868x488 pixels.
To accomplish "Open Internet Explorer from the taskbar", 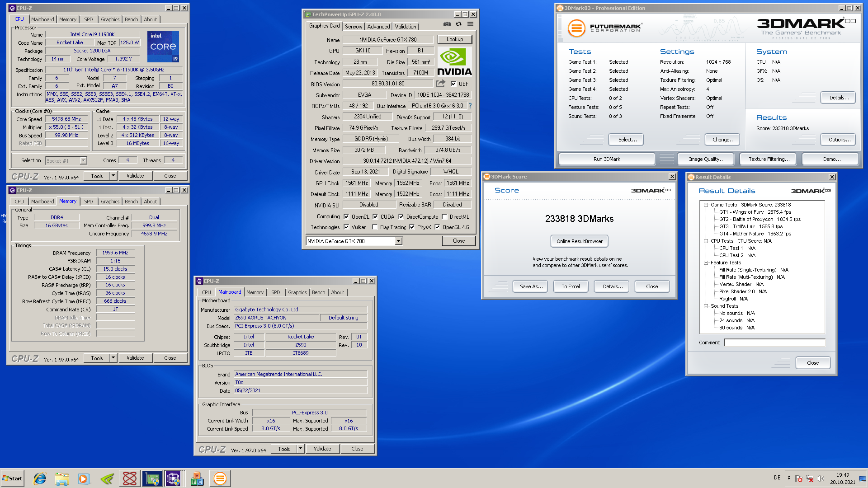I will pos(40,479).
